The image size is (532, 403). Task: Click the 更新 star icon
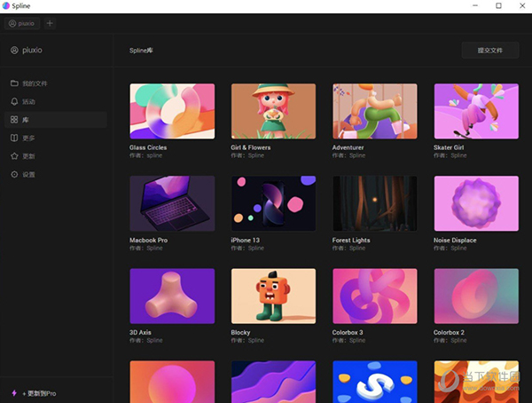pos(14,156)
